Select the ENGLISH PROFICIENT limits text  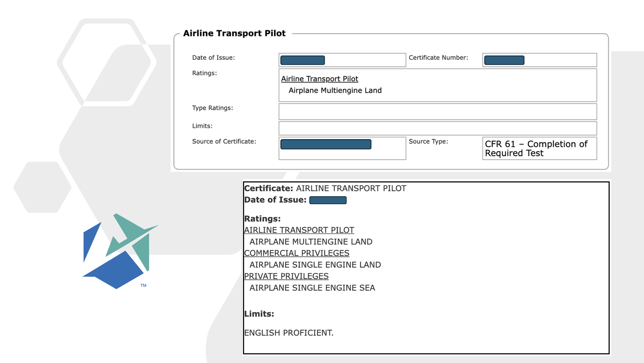click(288, 333)
